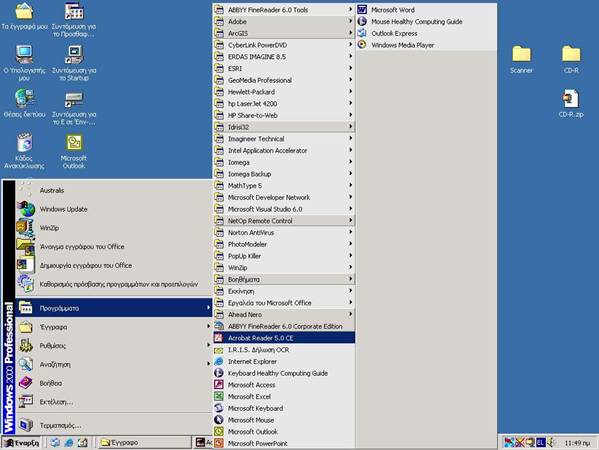Image resolution: width=599 pixels, height=450 pixels.
Task: Open Εργαλεία του Microsoft Office group
Action: pyautogui.click(x=284, y=303)
